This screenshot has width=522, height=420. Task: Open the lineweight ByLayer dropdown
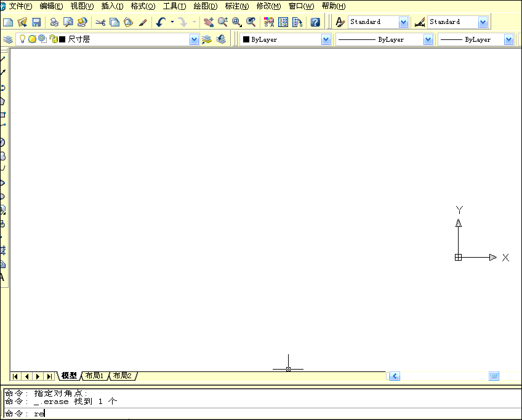508,39
